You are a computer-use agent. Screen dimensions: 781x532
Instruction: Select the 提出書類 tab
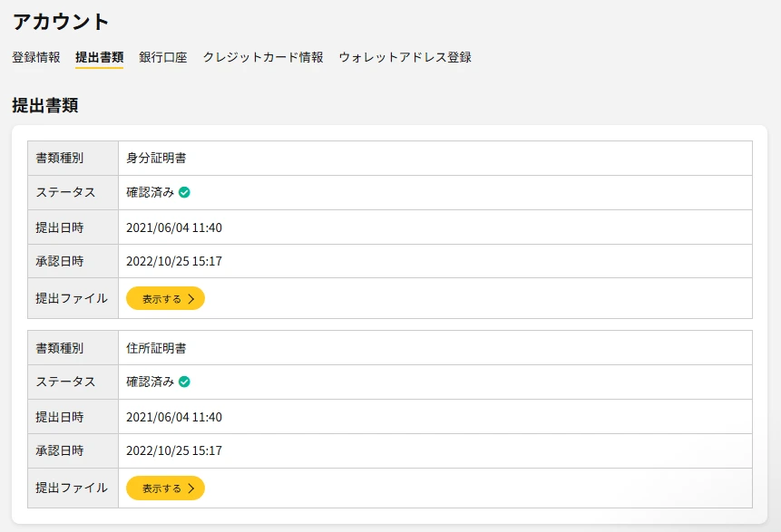99,57
